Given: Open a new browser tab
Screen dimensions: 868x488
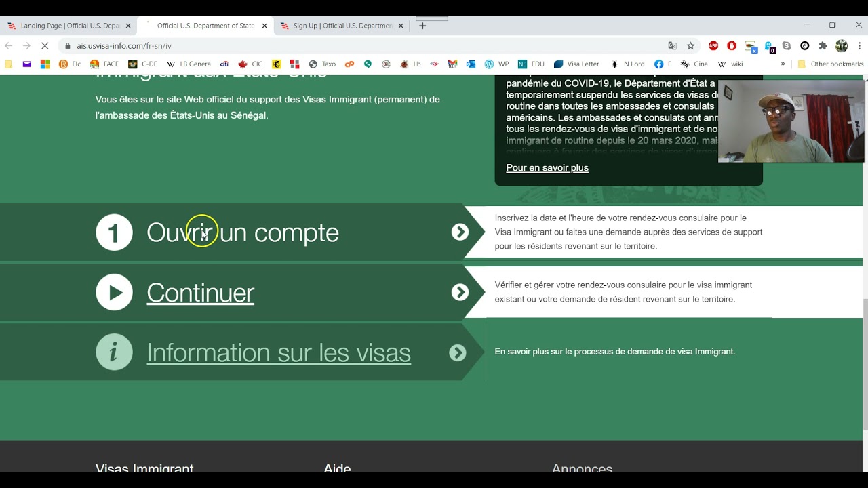Looking at the screenshot, I should coord(422,26).
